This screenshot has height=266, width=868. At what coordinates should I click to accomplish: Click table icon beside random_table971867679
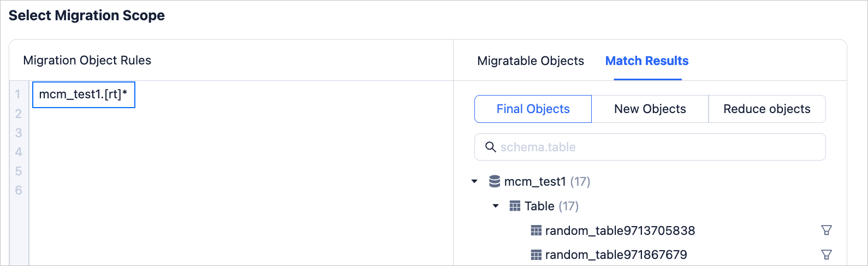(x=536, y=255)
